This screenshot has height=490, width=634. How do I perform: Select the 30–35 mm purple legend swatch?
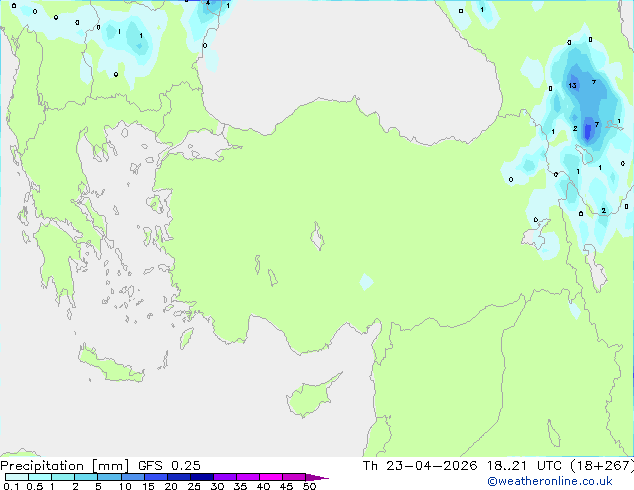tap(224, 477)
